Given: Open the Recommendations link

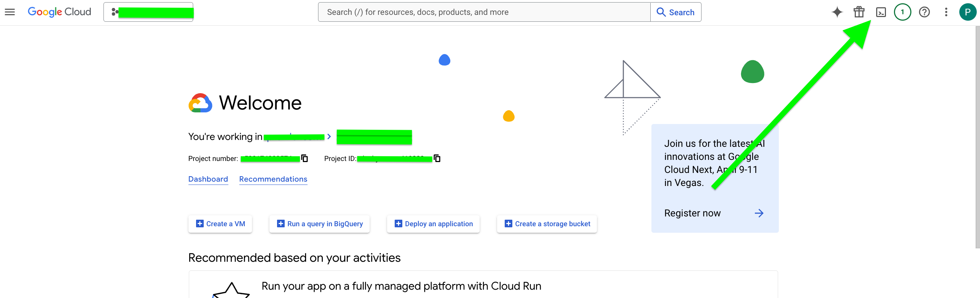Looking at the screenshot, I should click(x=273, y=179).
